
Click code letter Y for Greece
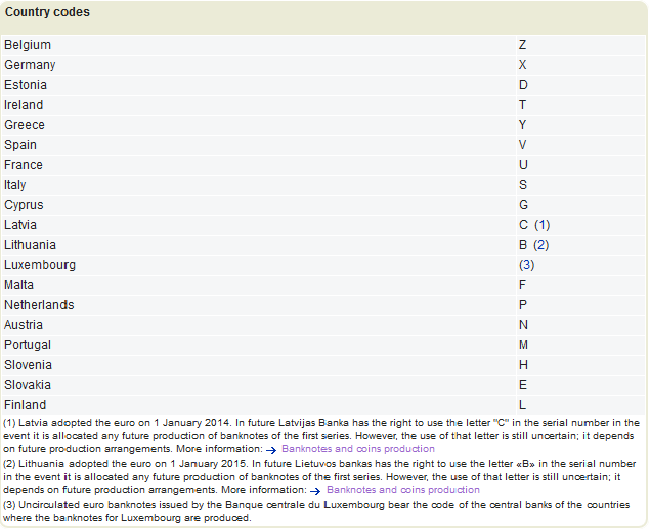pyautogui.click(x=522, y=125)
